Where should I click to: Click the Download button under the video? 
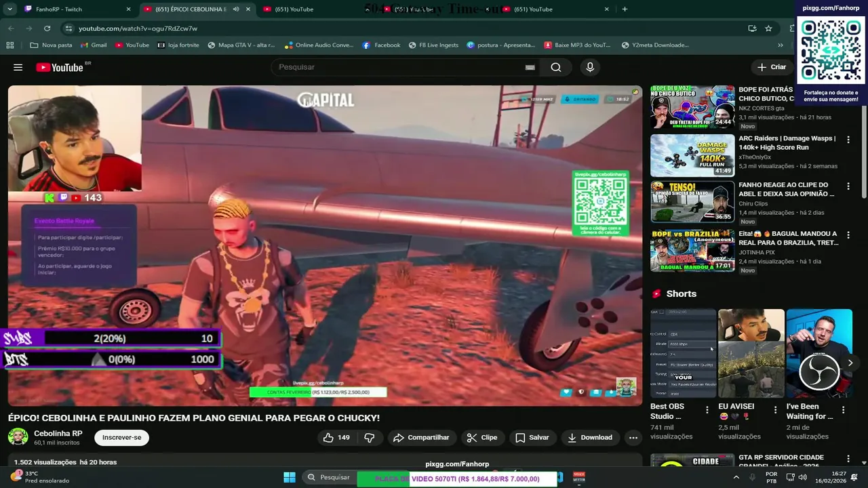(x=590, y=438)
